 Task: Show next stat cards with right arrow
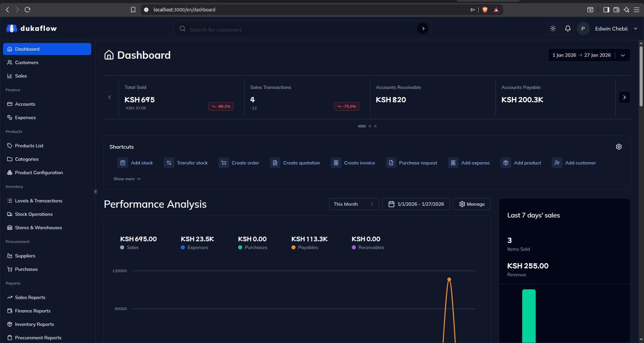(x=624, y=97)
